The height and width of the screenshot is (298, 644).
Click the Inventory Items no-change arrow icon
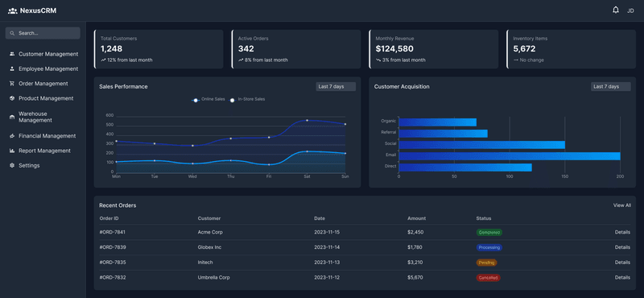click(515, 60)
